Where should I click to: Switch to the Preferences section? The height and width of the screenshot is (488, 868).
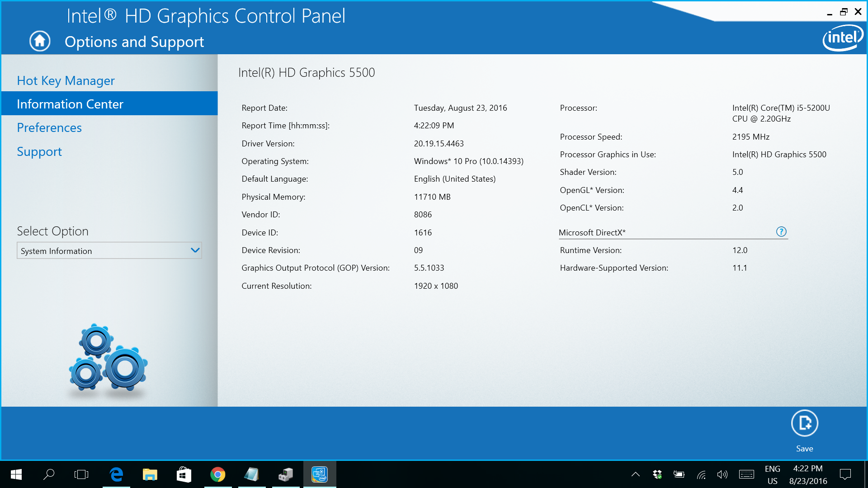coord(49,127)
